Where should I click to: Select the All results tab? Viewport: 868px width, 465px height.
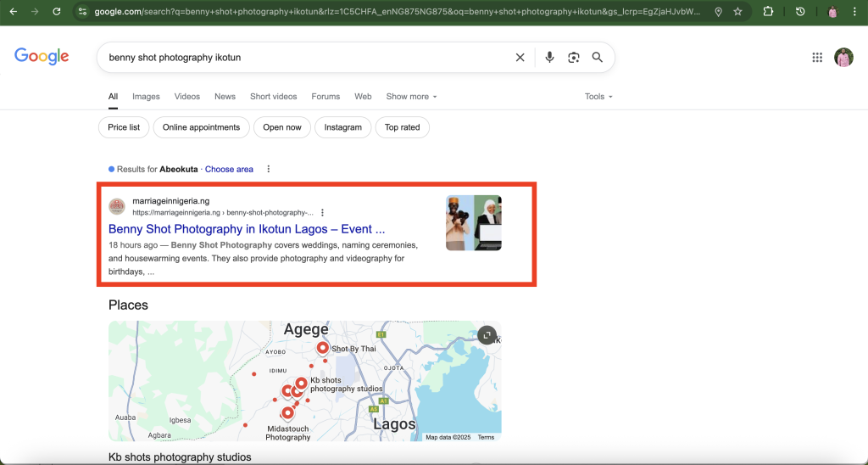click(x=113, y=97)
